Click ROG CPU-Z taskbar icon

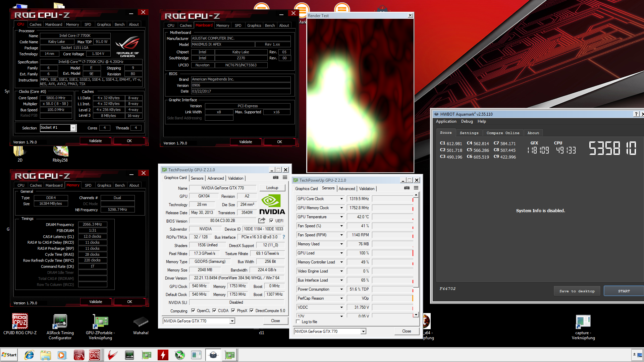(95, 355)
